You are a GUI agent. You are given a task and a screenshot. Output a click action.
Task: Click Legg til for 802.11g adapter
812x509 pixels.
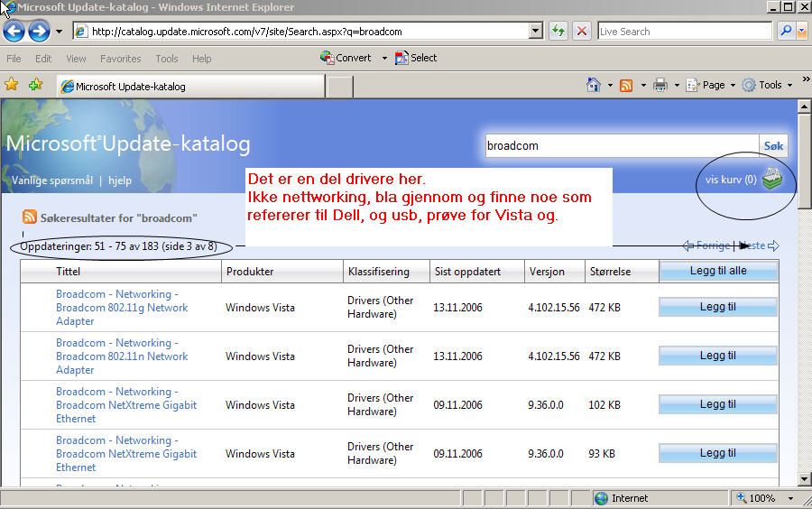pos(718,307)
